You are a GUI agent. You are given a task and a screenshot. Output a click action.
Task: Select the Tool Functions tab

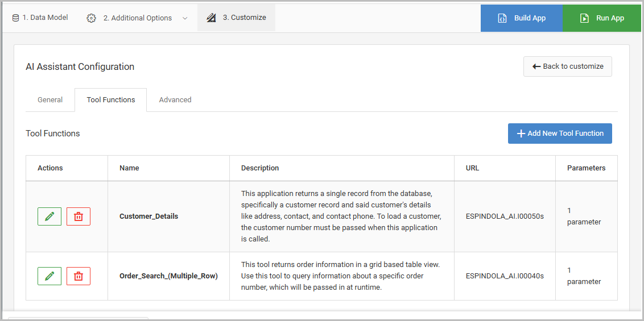[111, 100]
